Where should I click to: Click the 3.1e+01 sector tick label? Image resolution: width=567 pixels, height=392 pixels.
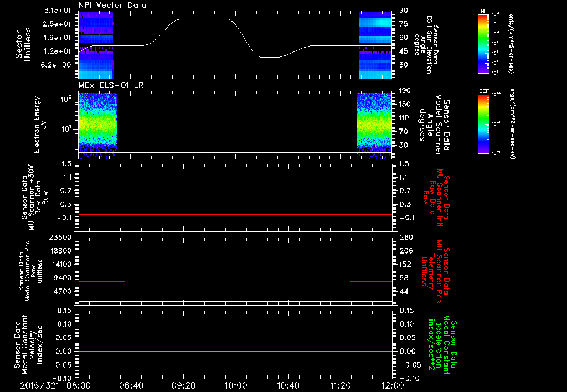pos(58,11)
